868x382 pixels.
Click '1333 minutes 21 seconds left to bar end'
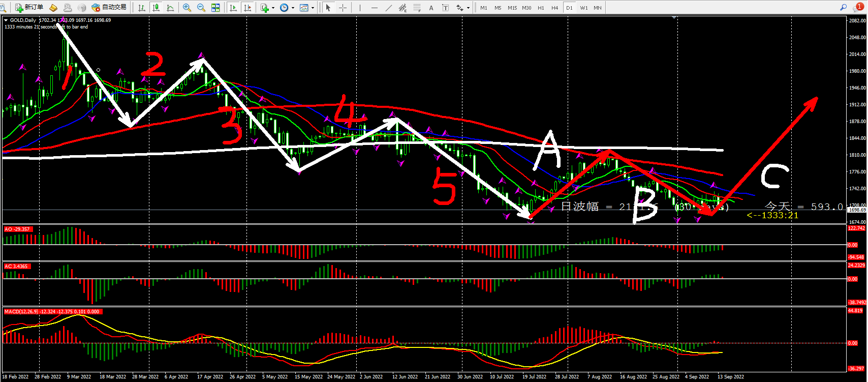click(46, 27)
